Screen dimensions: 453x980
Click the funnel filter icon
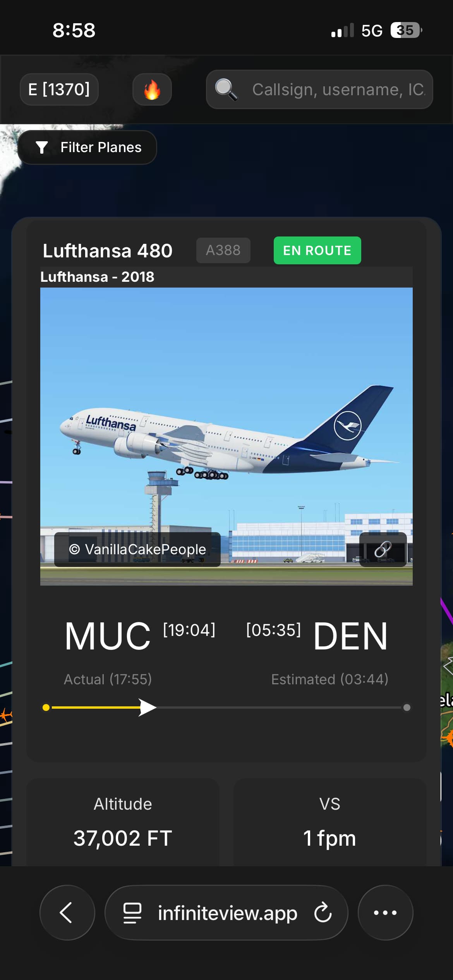[x=41, y=147]
